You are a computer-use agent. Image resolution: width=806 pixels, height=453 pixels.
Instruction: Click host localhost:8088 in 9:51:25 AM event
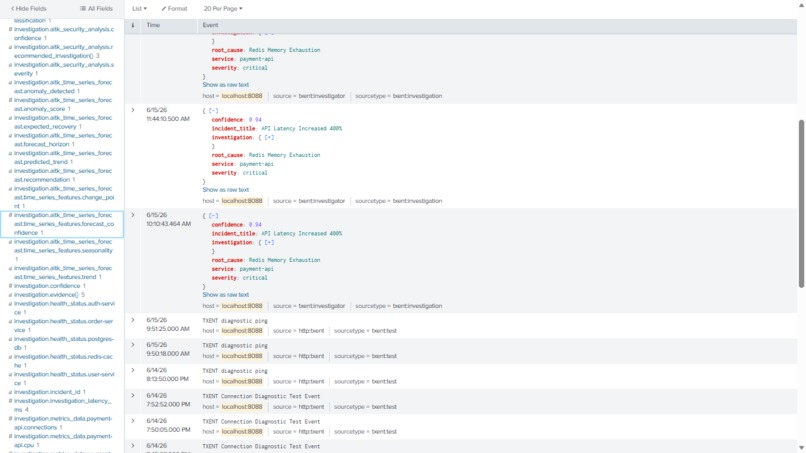pyautogui.click(x=242, y=331)
